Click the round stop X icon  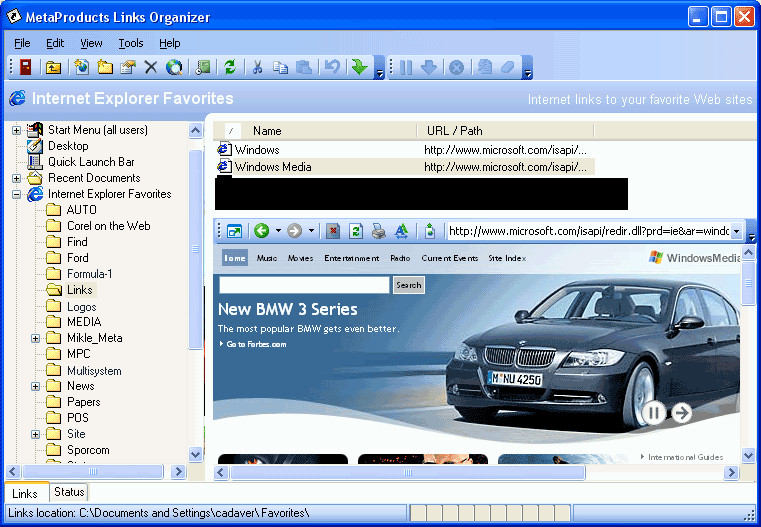[456, 67]
